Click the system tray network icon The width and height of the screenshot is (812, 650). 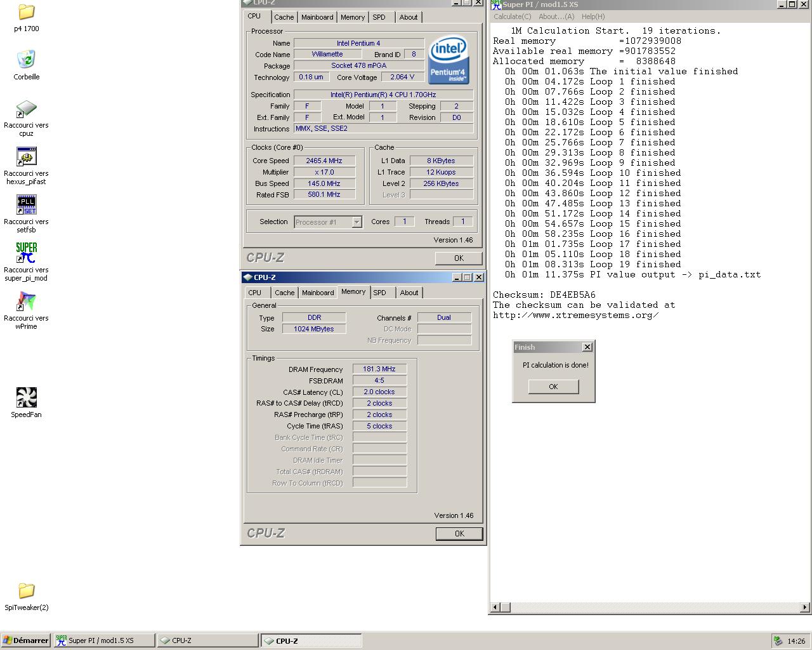pos(778,640)
